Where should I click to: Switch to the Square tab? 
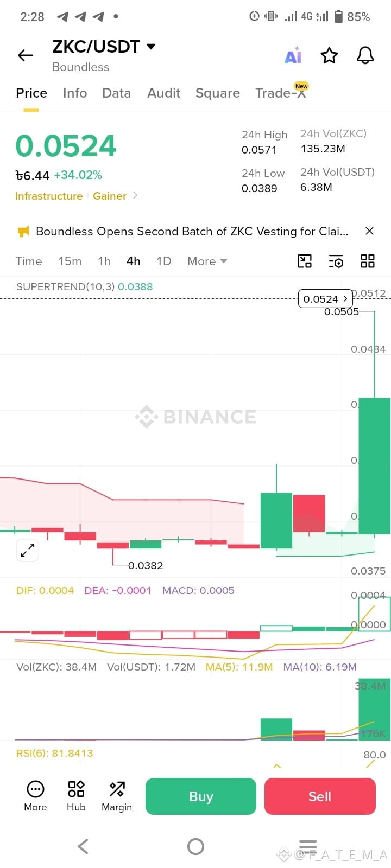[218, 93]
